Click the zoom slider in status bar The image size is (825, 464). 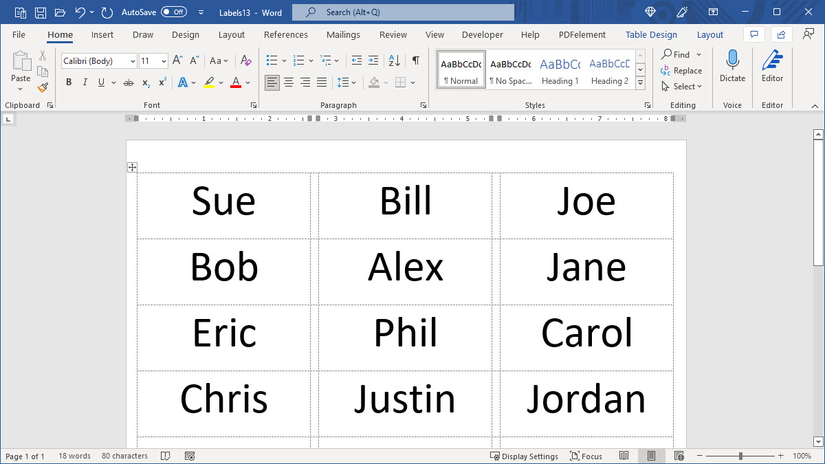733,456
